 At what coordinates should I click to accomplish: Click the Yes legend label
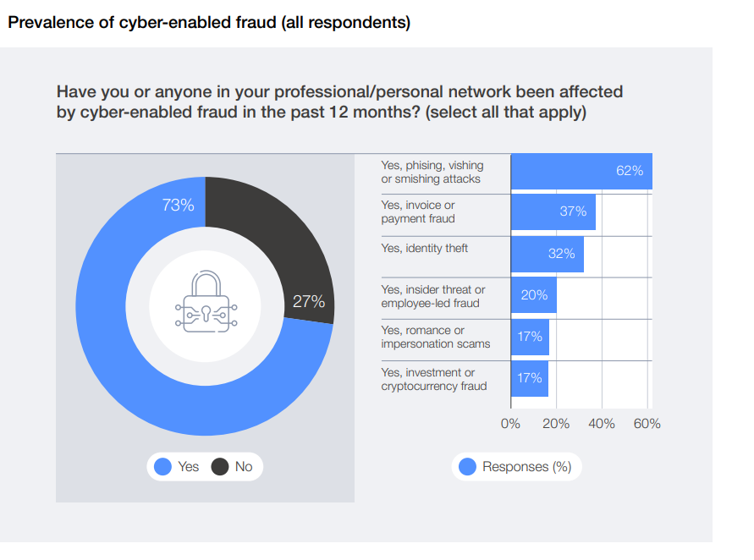[x=189, y=467]
